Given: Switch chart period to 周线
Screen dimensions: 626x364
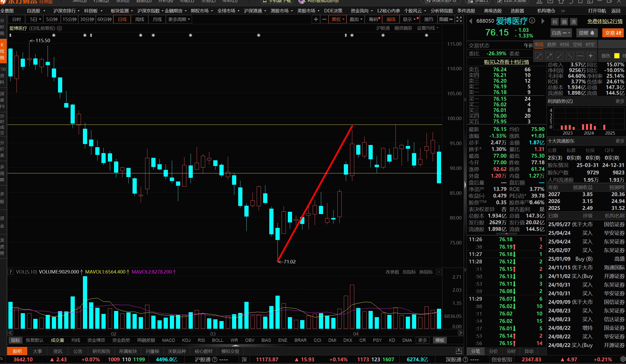Looking at the screenshot, I should pos(140,19).
